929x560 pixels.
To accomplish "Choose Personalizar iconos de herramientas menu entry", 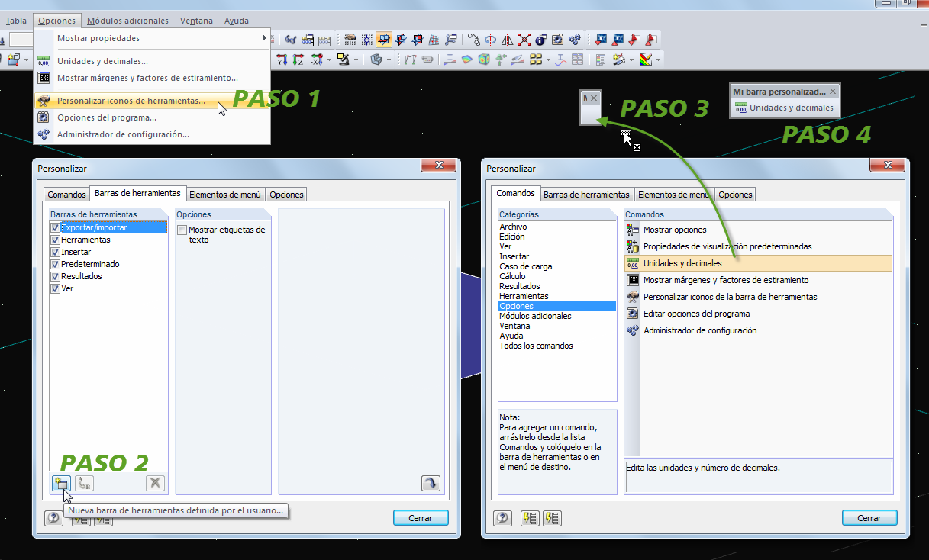I will tap(153, 101).
